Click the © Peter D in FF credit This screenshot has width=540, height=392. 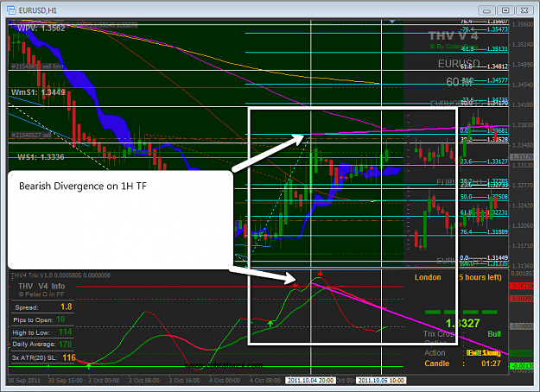[41, 294]
